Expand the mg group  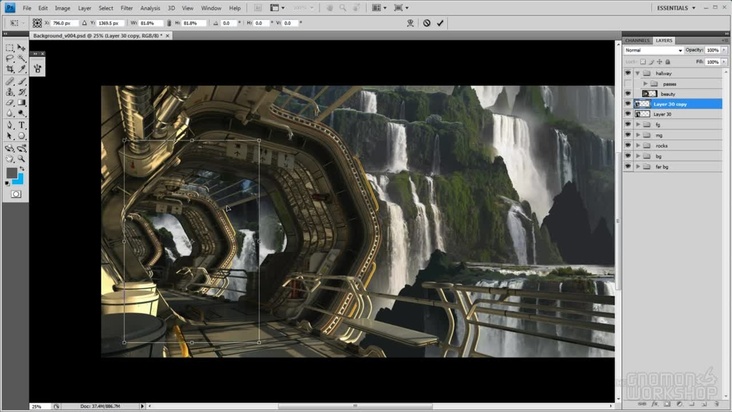[638, 135]
